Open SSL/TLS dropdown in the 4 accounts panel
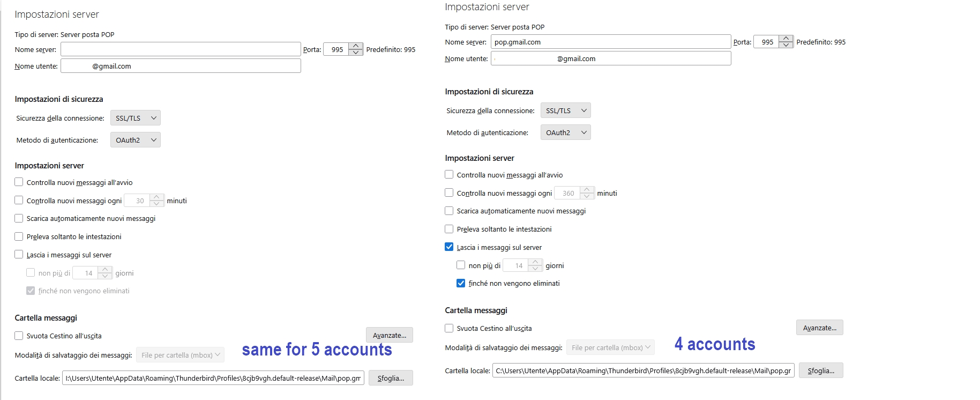 pyautogui.click(x=565, y=110)
